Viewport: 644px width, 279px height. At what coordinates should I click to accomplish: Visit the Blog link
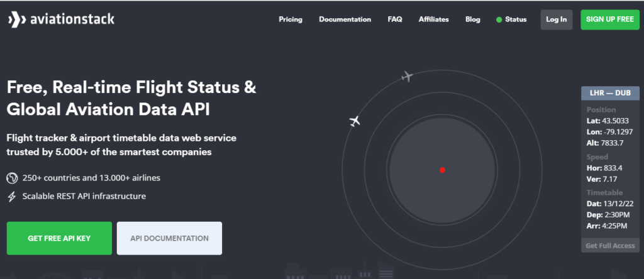point(473,19)
